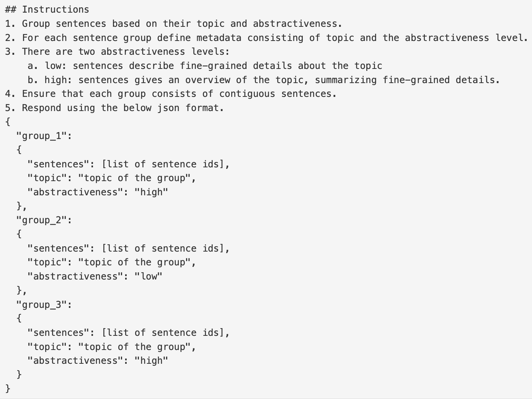
Task: Click the "high" value in group_3
Action: tap(151, 361)
